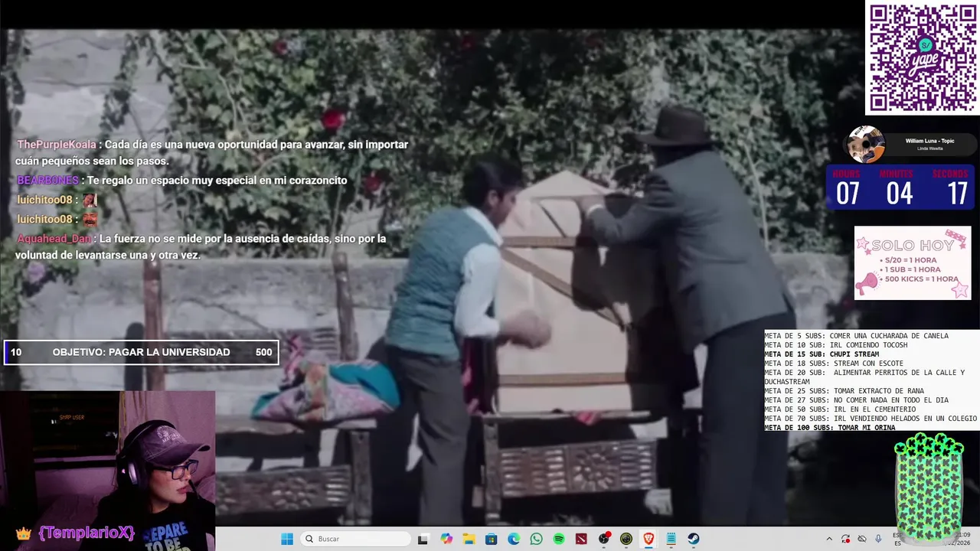This screenshot has width=980, height=551.
Task: Click the Yape QR code
Action: (923, 58)
